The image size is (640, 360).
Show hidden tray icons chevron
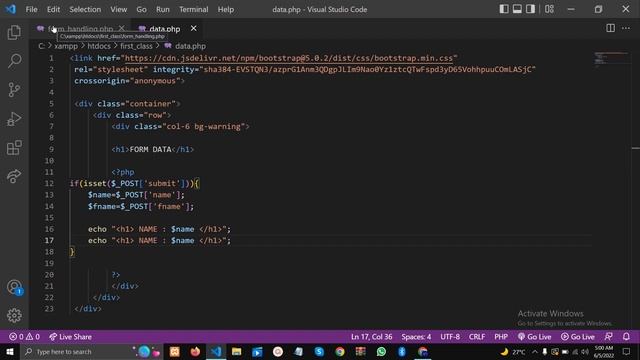coord(534,351)
